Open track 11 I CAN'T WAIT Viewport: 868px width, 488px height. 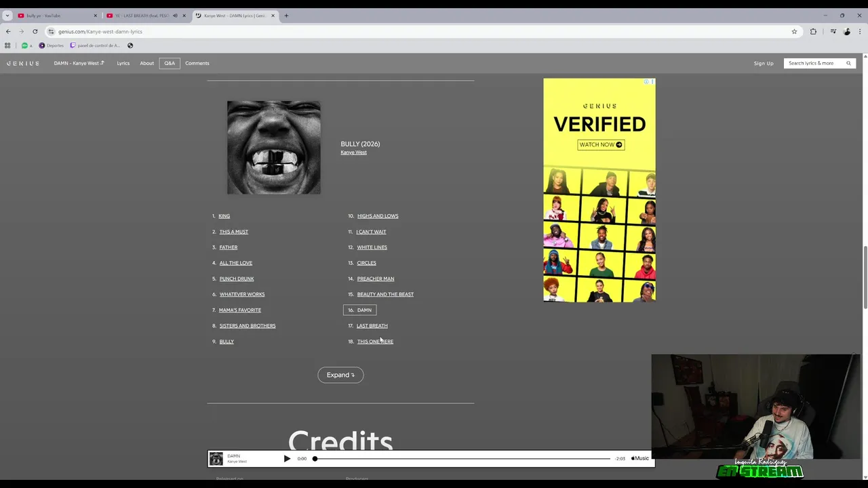tap(371, 232)
